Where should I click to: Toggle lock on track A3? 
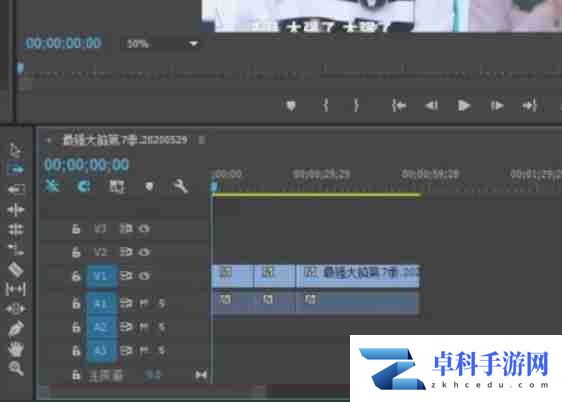pos(76,350)
